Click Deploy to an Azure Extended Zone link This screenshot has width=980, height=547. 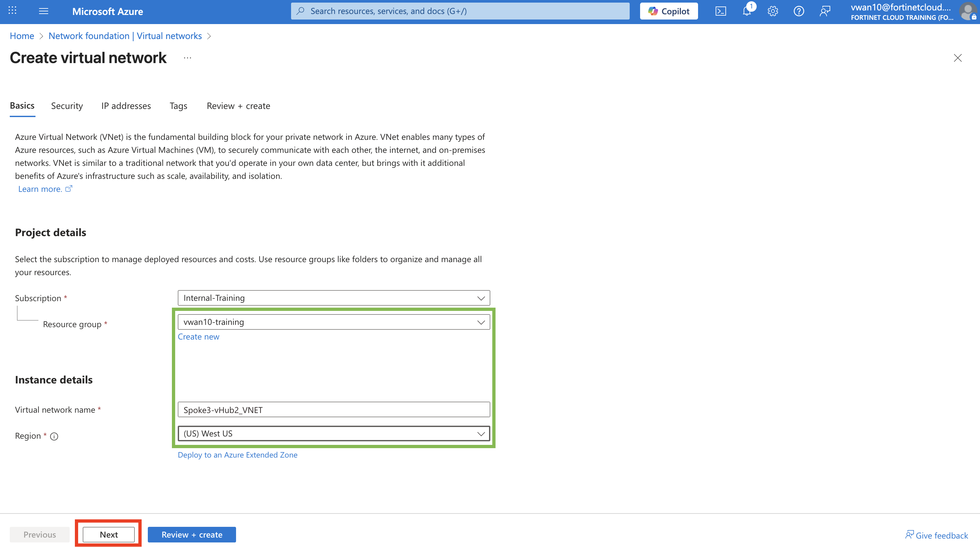click(x=237, y=455)
